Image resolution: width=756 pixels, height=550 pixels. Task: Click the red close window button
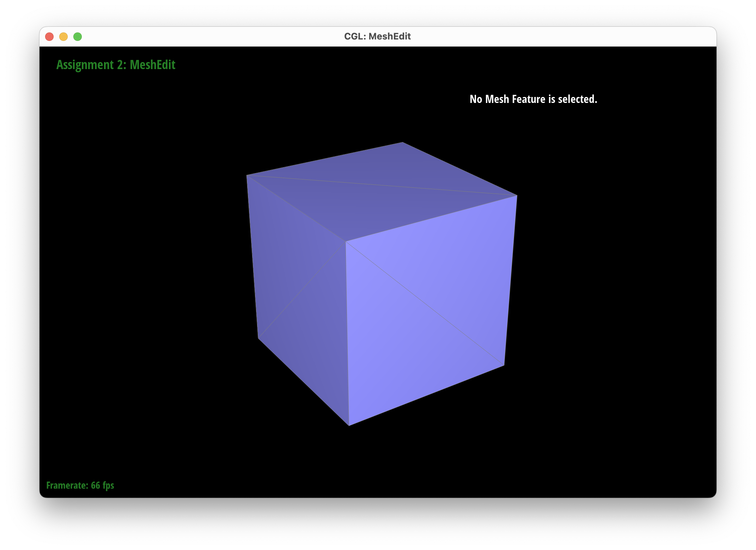click(49, 37)
